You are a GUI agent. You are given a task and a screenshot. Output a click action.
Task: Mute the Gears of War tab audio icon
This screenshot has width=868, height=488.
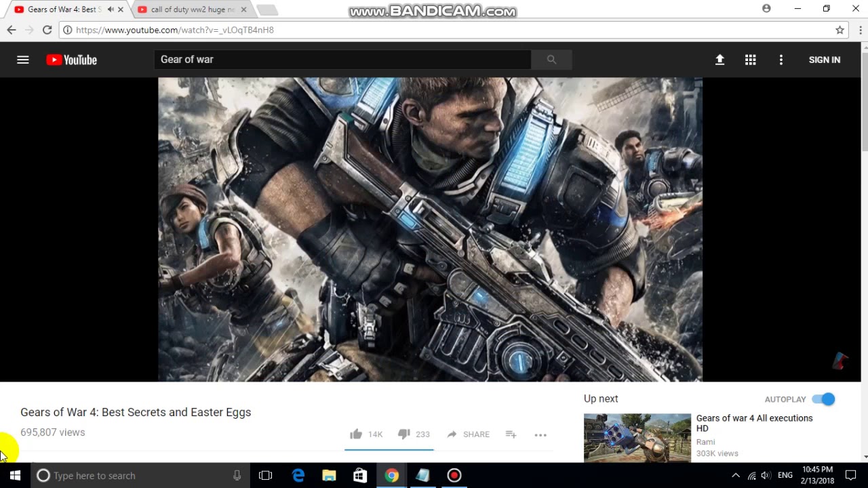pyautogui.click(x=111, y=9)
